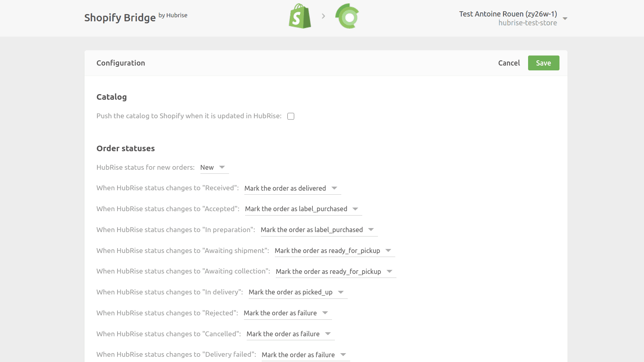Expand the "Cancelled" status action dropdown

coord(290,334)
